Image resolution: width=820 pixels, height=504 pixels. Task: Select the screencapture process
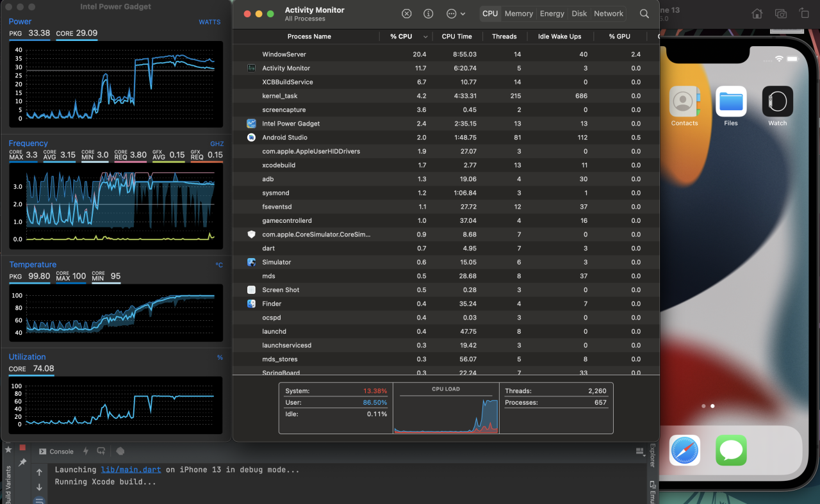446,110
